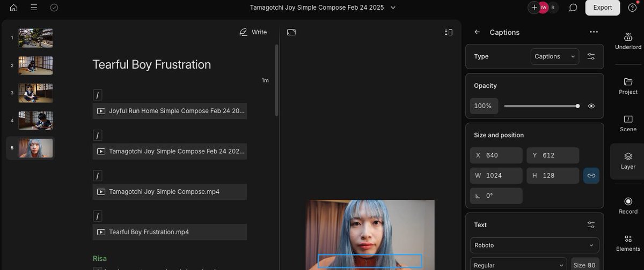The image size is (644, 270).
Task: Click the 100% opacity value field
Action: coord(484,106)
